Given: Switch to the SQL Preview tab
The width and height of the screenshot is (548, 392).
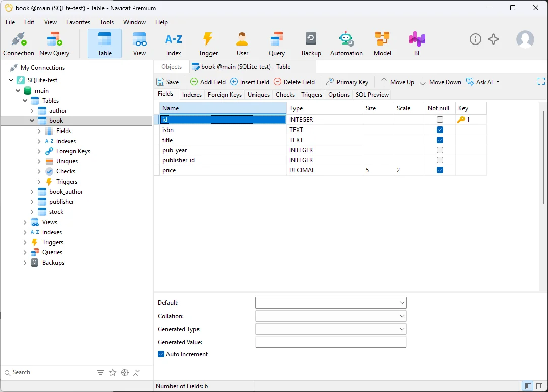Looking at the screenshot, I should pyautogui.click(x=372, y=94).
